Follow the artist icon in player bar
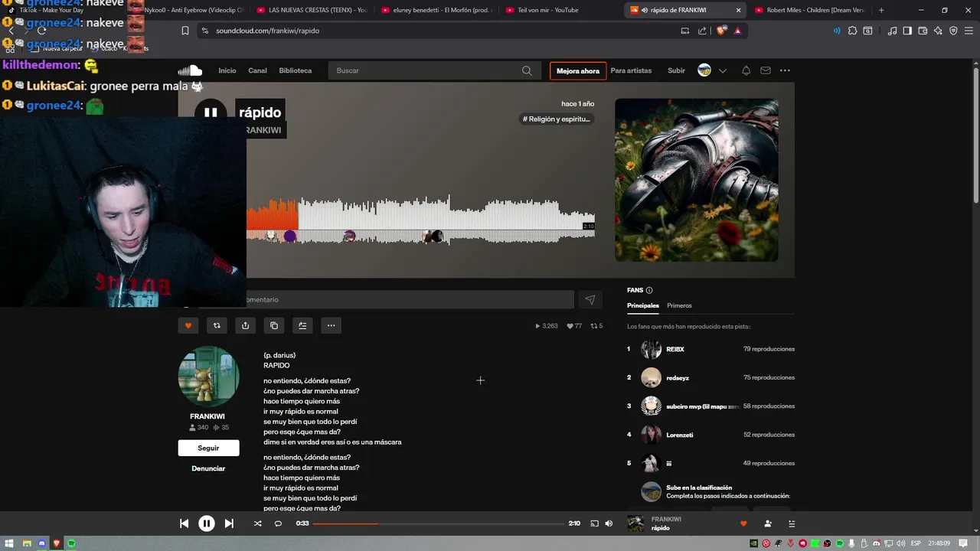Screen dimensions: 980x551 pos(768,523)
